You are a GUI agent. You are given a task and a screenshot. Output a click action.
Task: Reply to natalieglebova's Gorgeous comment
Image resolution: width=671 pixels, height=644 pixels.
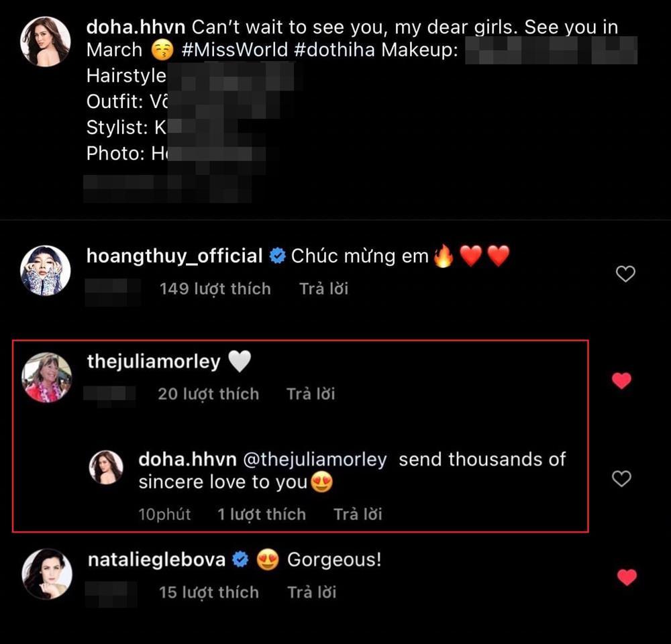coord(311,592)
